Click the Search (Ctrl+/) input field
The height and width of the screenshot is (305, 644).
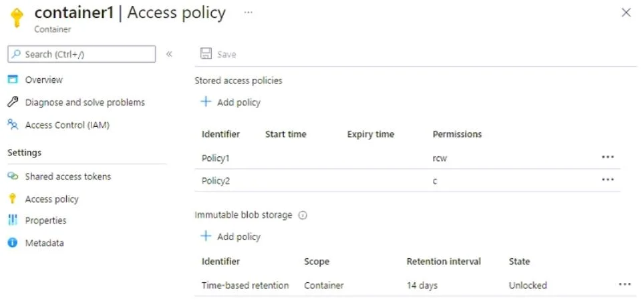[82, 54]
